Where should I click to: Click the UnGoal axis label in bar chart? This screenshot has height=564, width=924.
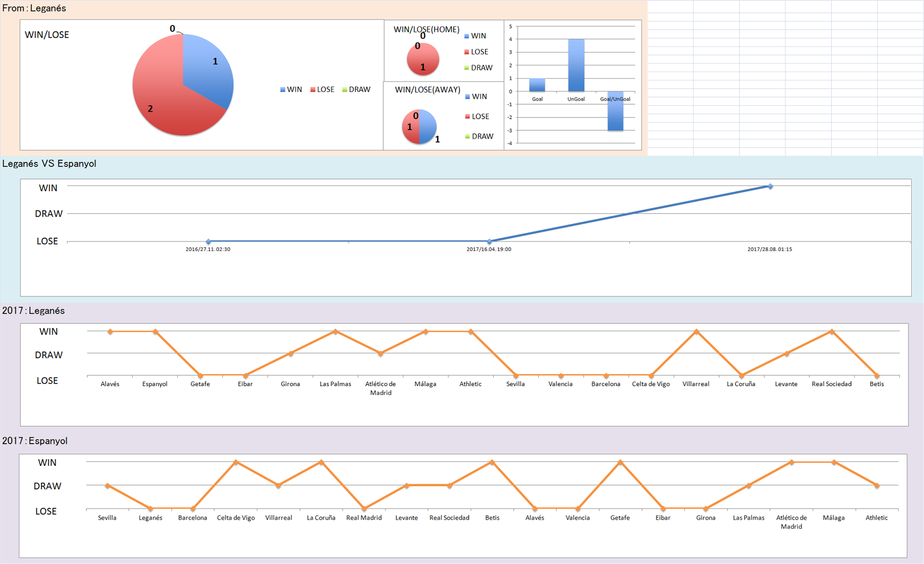coord(576,99)
